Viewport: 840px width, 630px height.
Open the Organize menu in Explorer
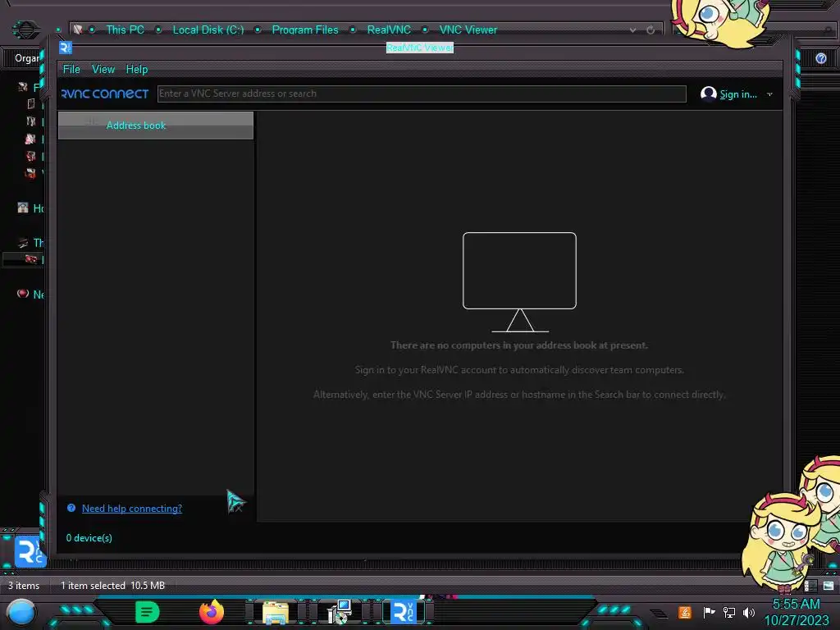27,58
